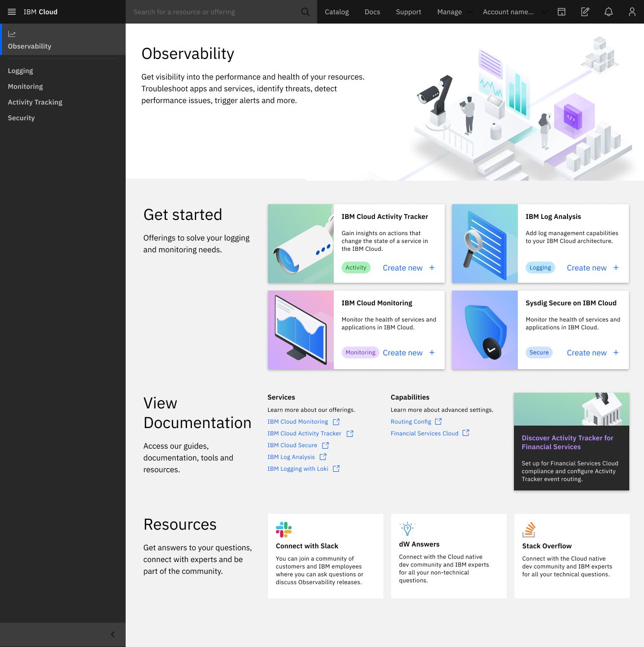The height and width of the screenshot is (647, 644).
Task: Click external link icon beside IBM Logging with Loki
Action: point(336,469)
